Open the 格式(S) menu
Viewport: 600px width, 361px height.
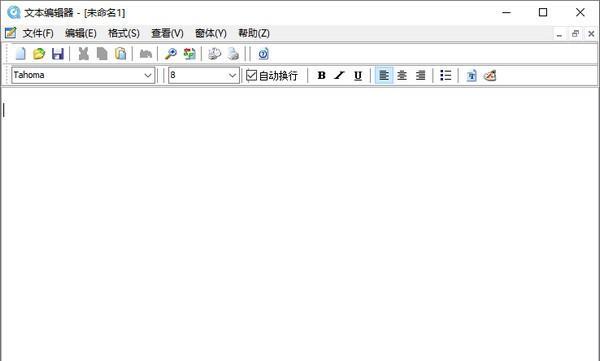point(124,33)
